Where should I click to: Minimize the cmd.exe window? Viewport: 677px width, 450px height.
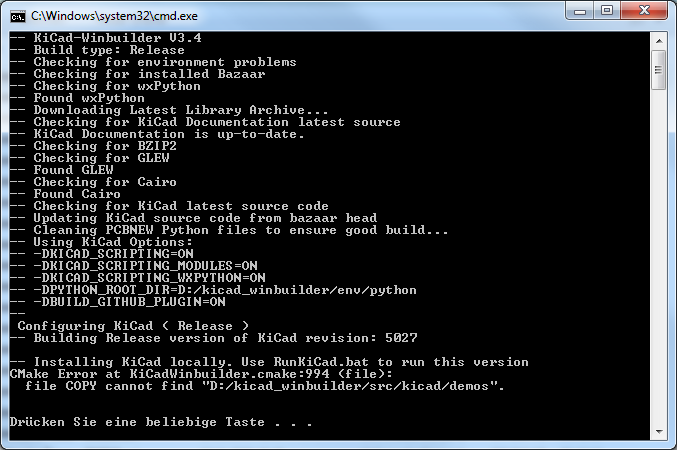[579, 11]
